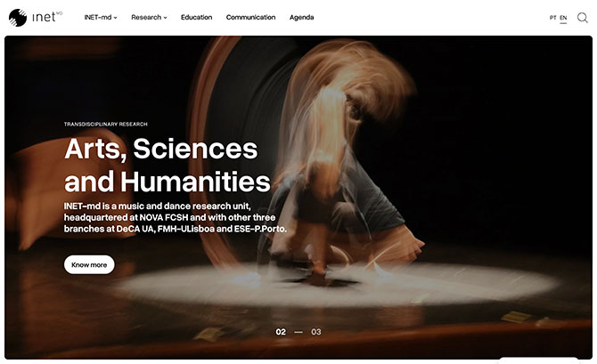Open search with the magnifying glass icon

[582, 18]
